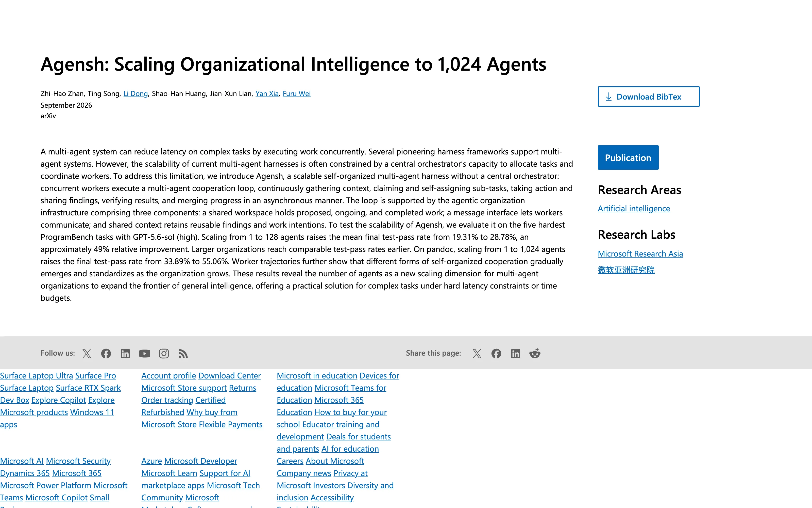Open the X icon under Follow us
Viewport: 812px width, 508px height.
click(87, 354)
